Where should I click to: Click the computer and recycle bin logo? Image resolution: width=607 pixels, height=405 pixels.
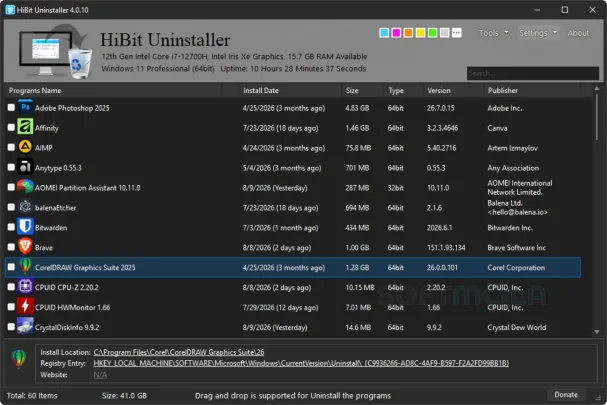(x=55, y=52)
